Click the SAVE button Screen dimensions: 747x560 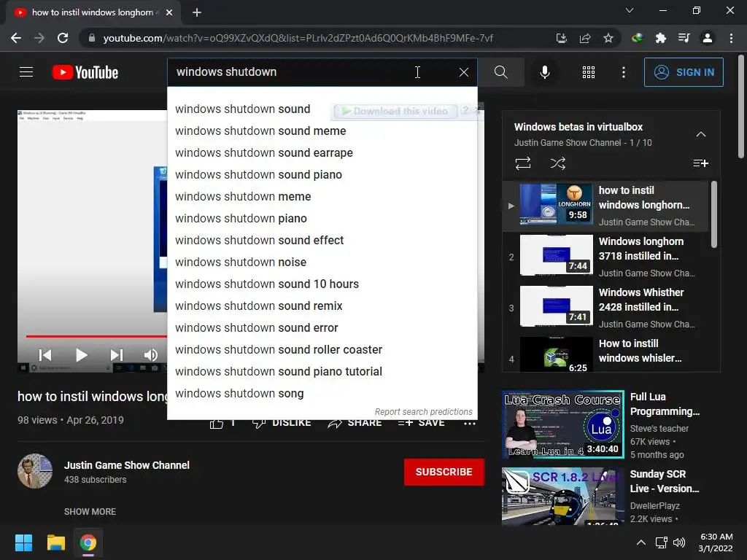click(x=421, y=423)
